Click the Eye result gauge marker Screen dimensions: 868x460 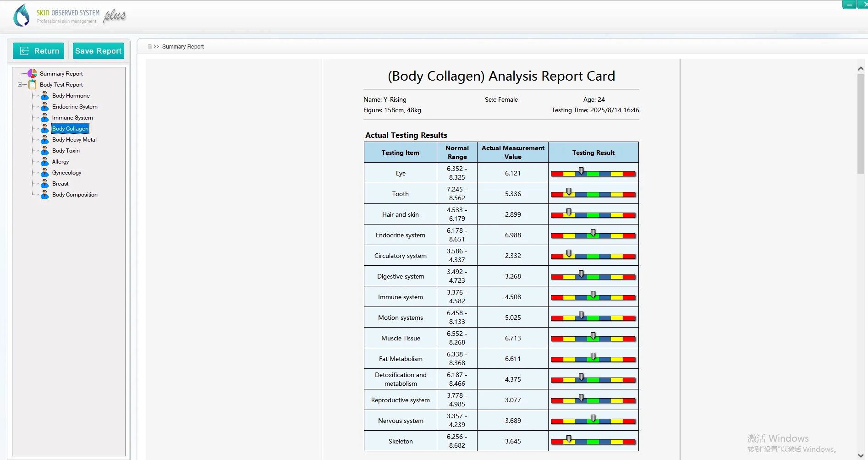coord(581,171)
